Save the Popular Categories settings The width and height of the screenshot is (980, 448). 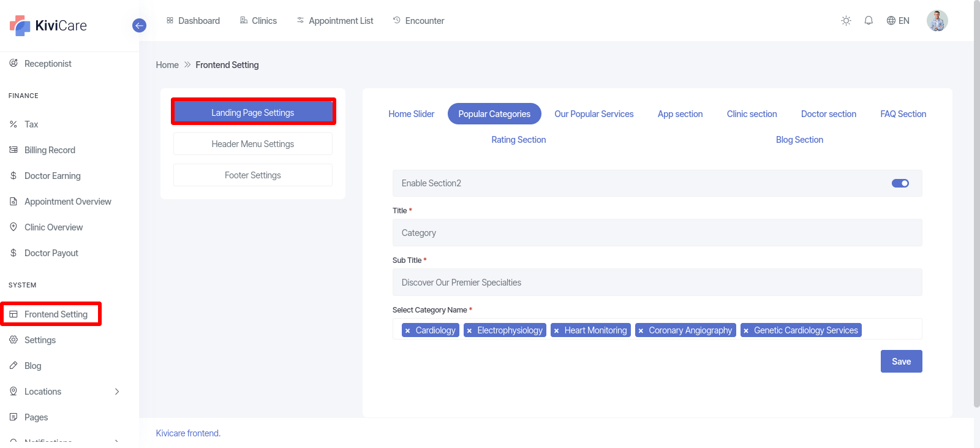point(902,362)
